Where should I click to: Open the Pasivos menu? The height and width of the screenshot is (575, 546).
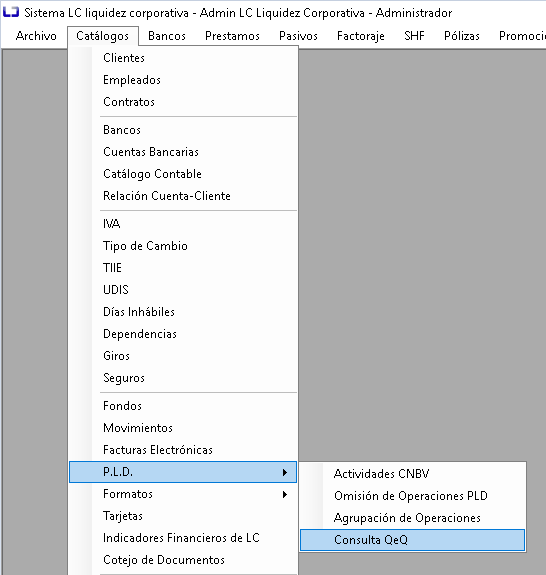click(298, 36)
